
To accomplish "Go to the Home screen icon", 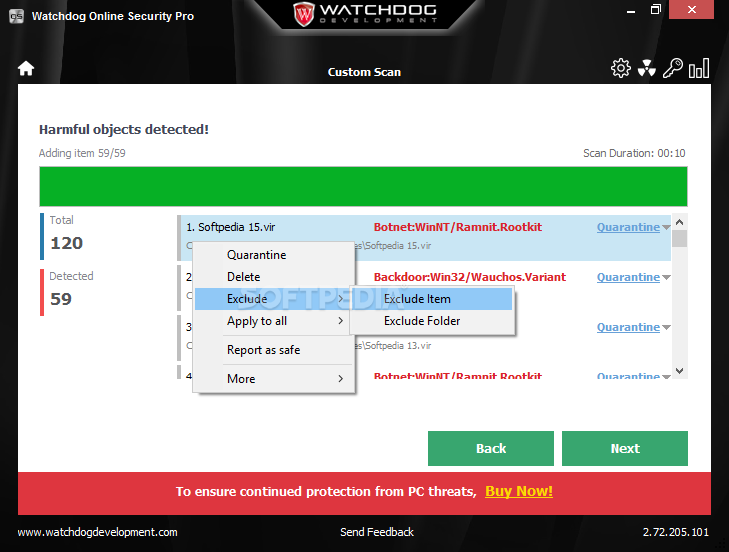I will (26, 68).
